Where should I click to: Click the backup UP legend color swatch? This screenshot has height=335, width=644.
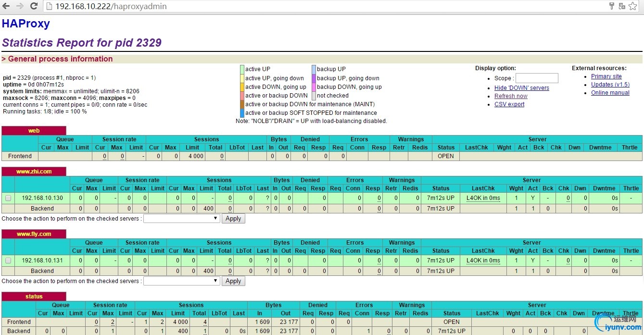click(314, 69)
